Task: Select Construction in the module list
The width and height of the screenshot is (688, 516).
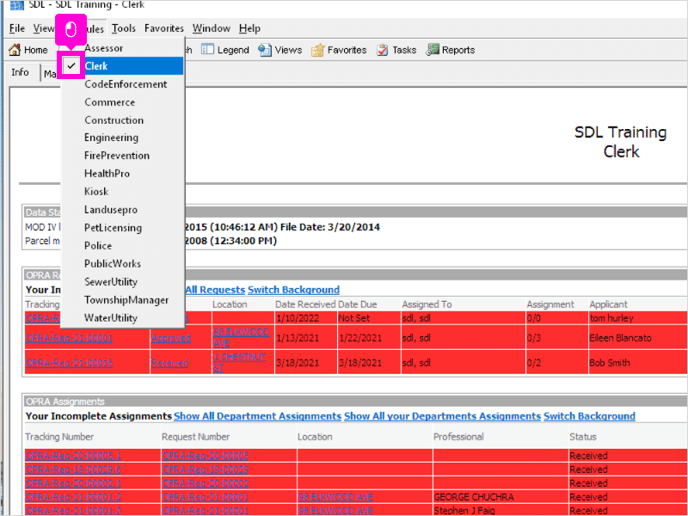Action: (122, 120)
